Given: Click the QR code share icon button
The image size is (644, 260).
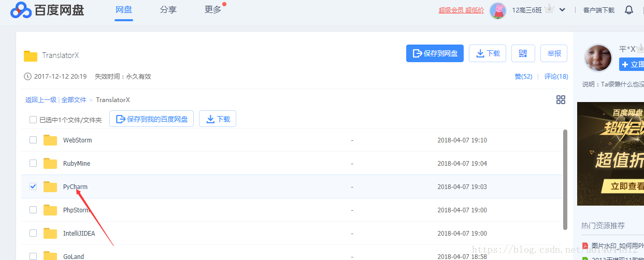Looking at the screenshot, I should click(x=523, y=53).
